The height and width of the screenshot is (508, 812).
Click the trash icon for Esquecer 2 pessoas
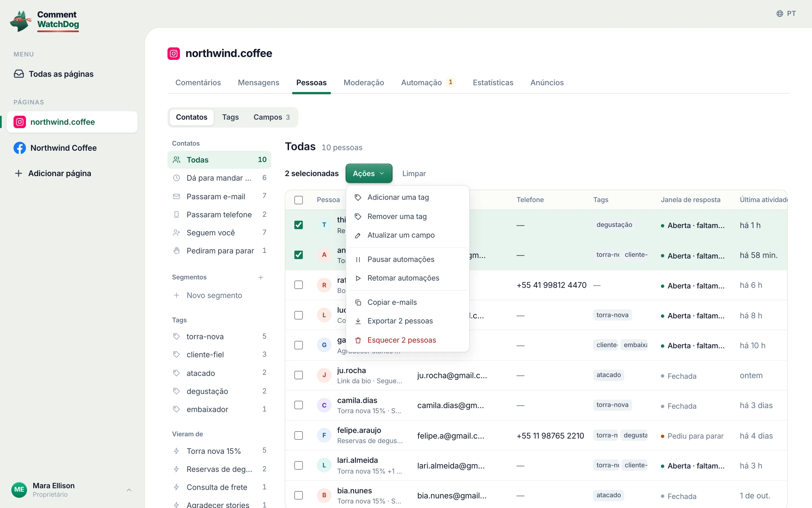[358, 340]
